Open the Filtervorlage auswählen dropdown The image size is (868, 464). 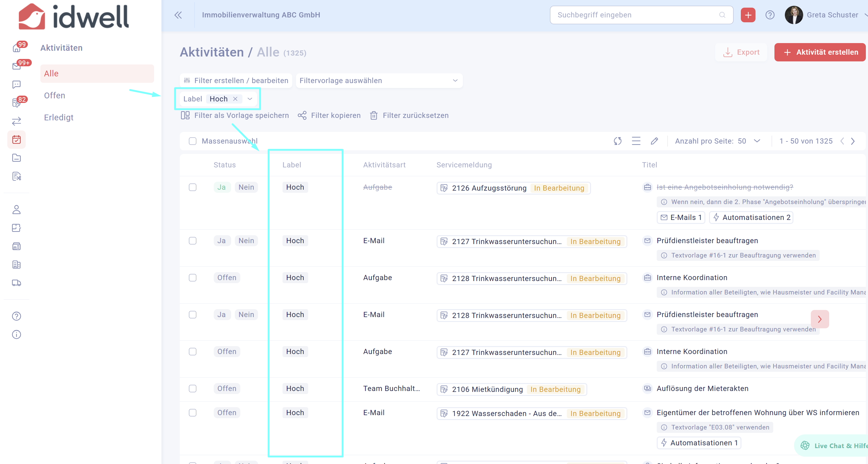379,80
